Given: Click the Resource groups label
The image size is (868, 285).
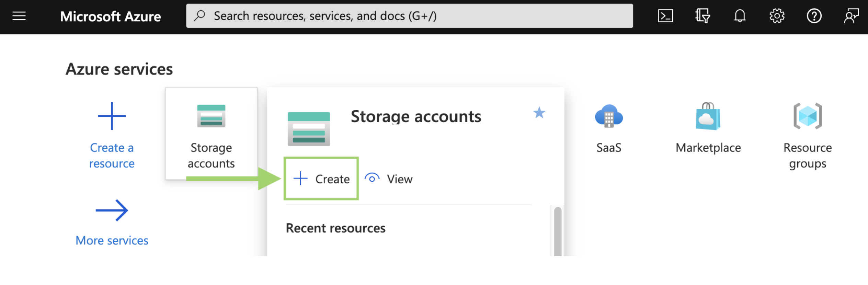Looking at the screenshot, I should 808,156.
